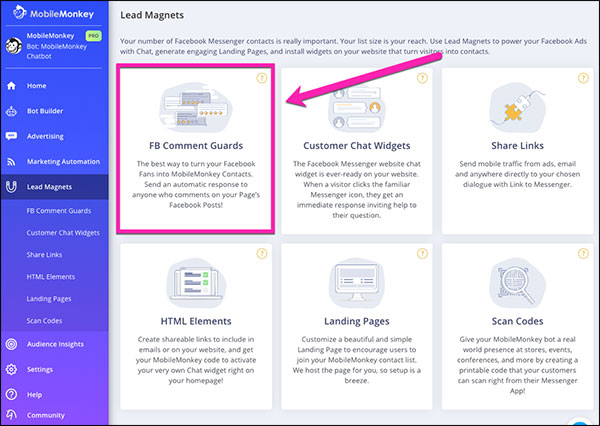Click the Settings gear icon
Viewport: 600px width, 426px height.
(11, 369)
